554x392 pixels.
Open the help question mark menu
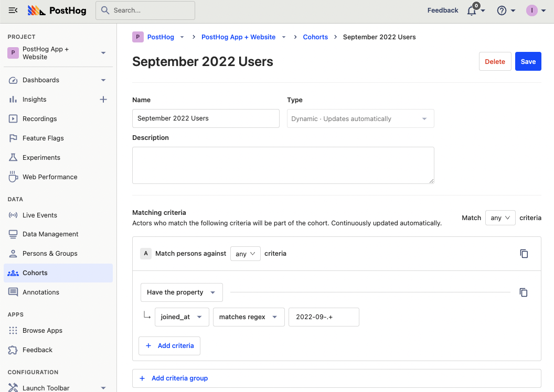(x=502, y=10)
